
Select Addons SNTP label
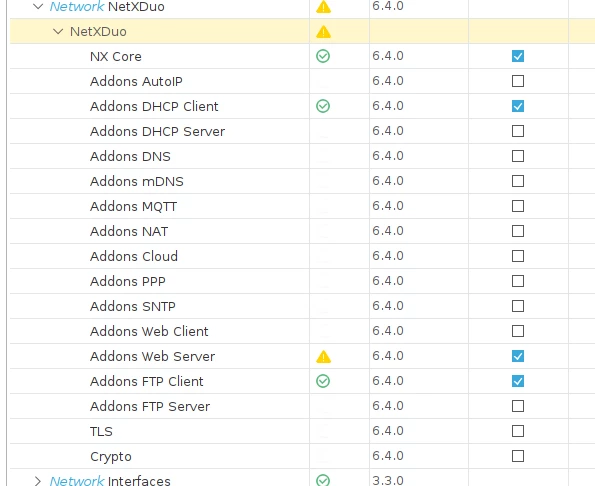133,307
